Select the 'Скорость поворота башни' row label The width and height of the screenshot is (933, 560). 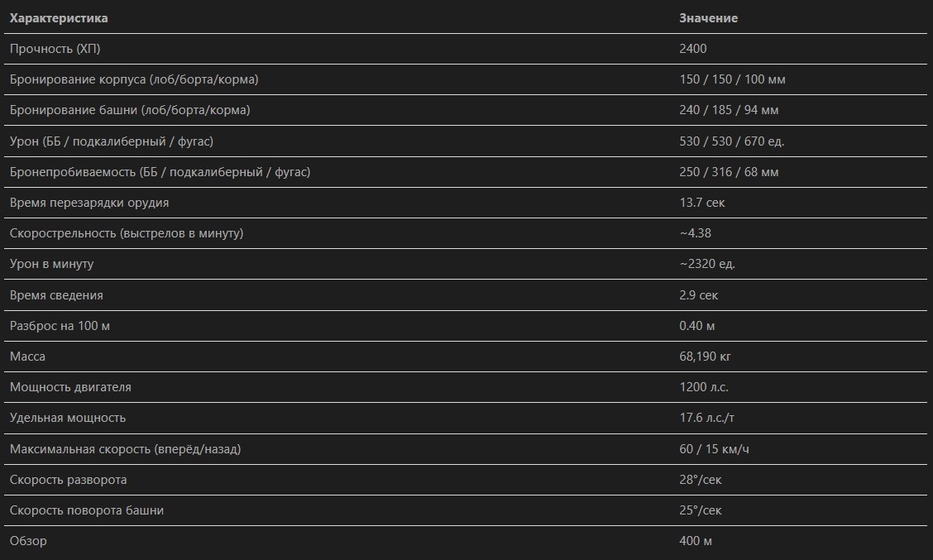tap(87, 510)
